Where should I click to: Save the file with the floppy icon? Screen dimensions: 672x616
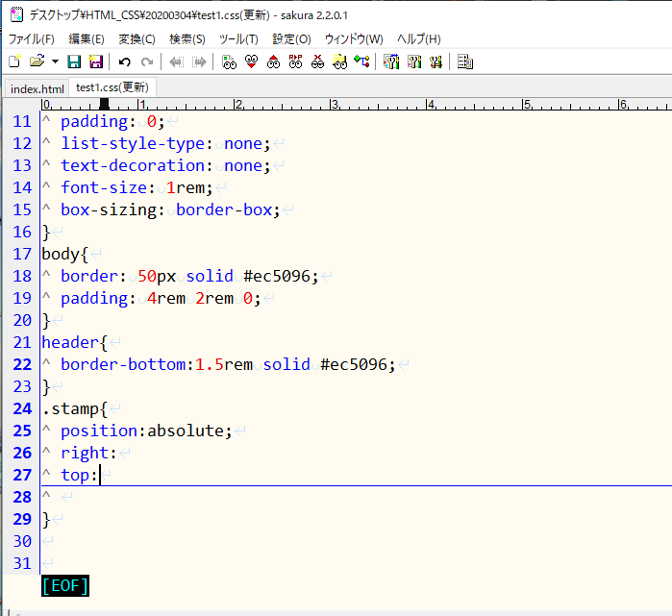[73, 62]
